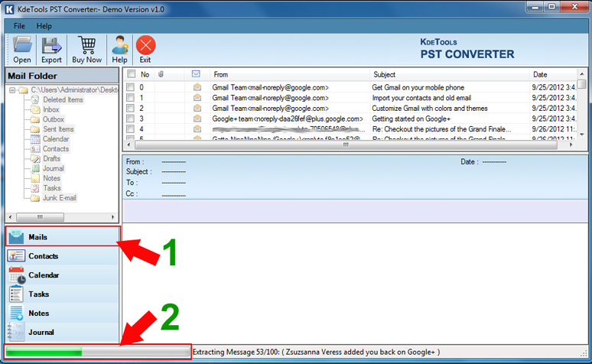Click the red Exit icon
Screen dimensions: 592x364
coord(145,47)
